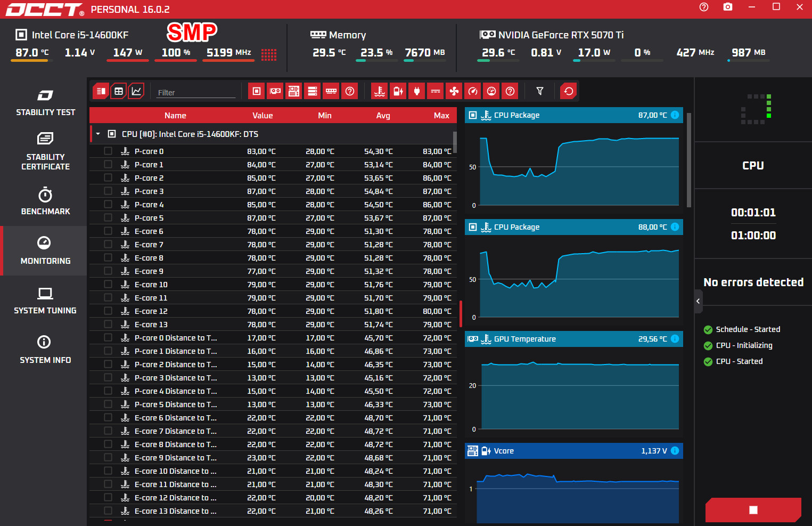Screen dimensions: 812x526
Task: Toggle the fan sensor type filter
Action: 454,91
